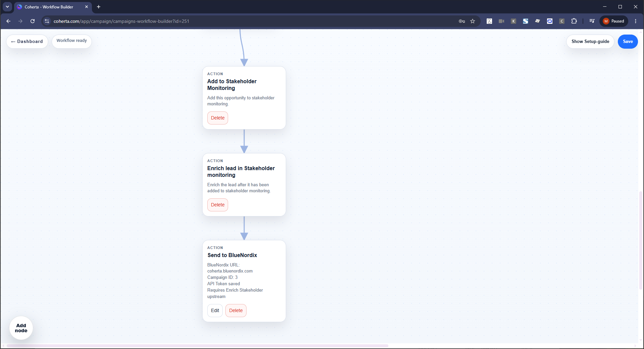Select the Send to BlueNordix title
The image size is (644, 349).
pyautogui.click(x=232, y=255)
